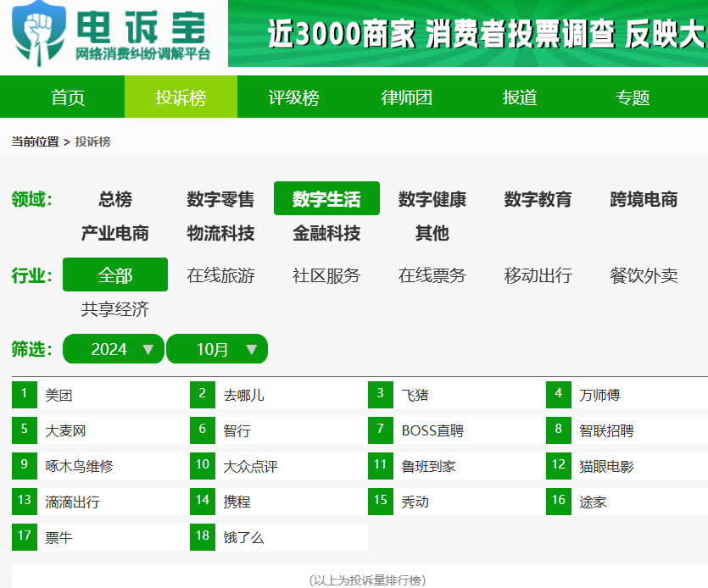Select the 数字生活 domain filter
This screenshot has width=708, height=588.
(x=326, y=198)
